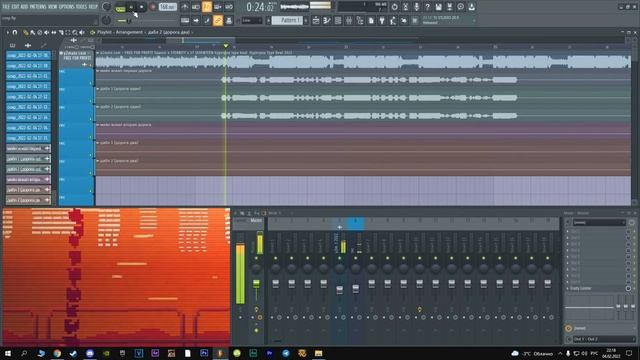The image size is (640, 360).
Task: Click the render/export audio icon
Action: pos(449,7)
